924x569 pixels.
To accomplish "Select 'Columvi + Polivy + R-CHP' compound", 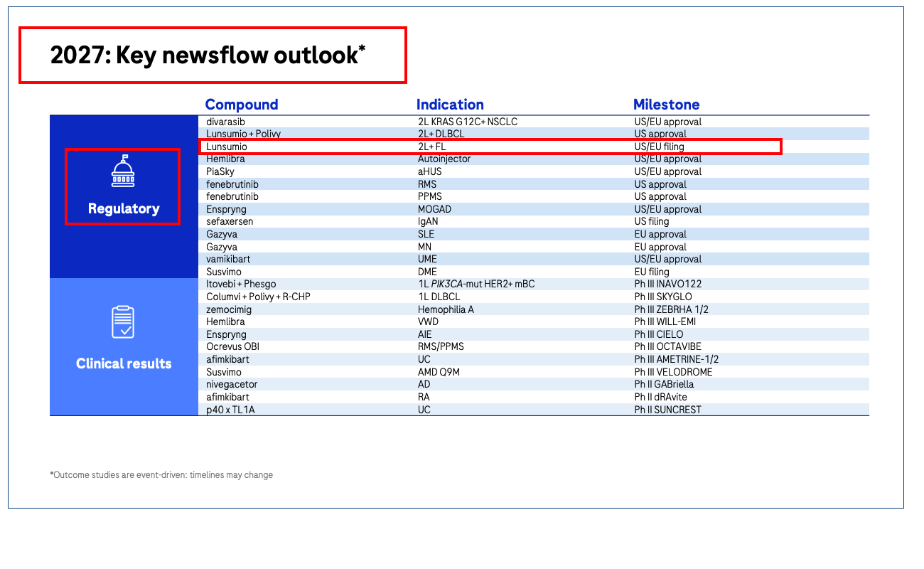I will pos(258,297).
